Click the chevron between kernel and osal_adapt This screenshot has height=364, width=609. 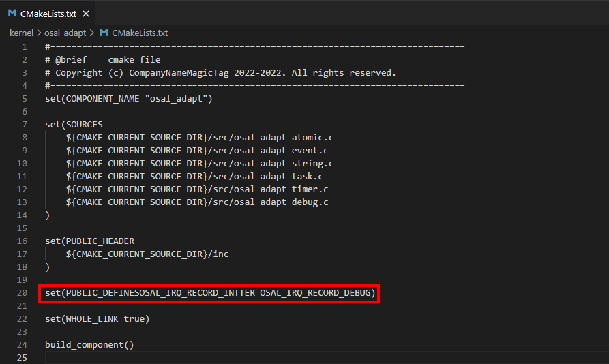coord(40,33)
